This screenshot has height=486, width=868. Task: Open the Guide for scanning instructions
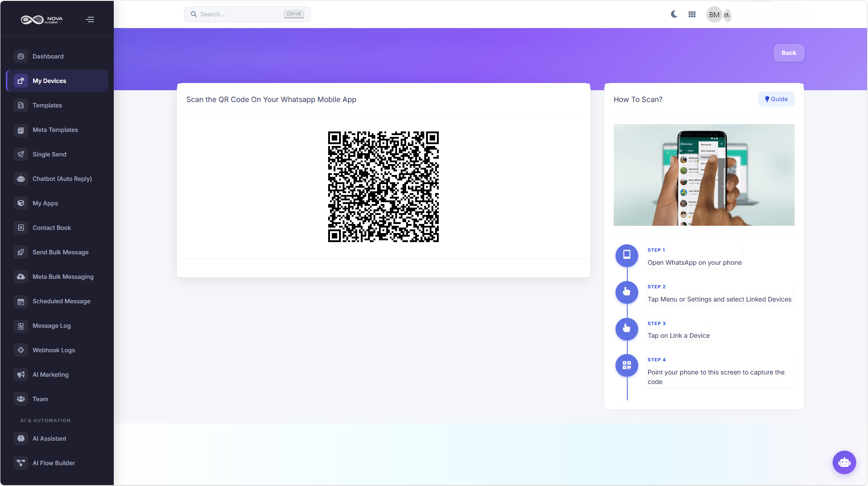[776, 99]
